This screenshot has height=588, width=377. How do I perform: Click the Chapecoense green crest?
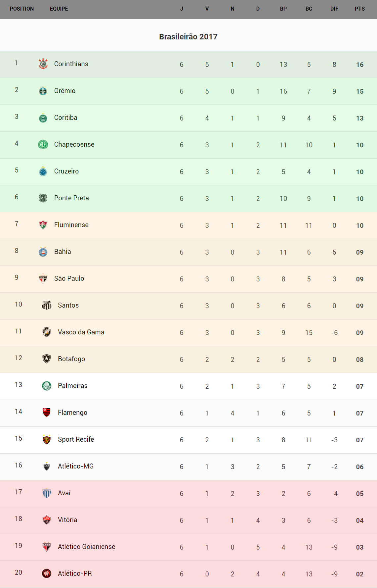[43, 144]
